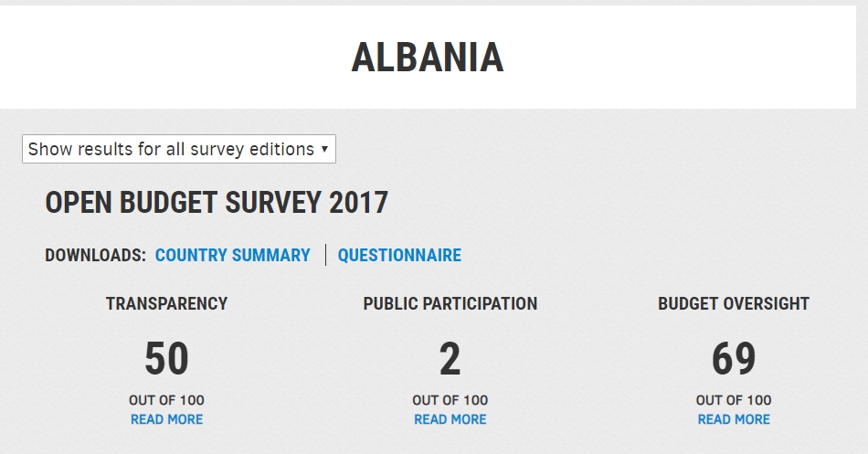Click the Budget Oversight category label
The image size is (868, 454).
pos(734,303)
